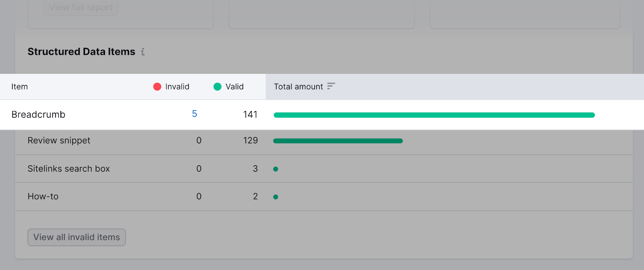Click the green dot in Sitelinks search box row
Image resolution: width=644 pixels, height=270 pixels.
[276, 169]
